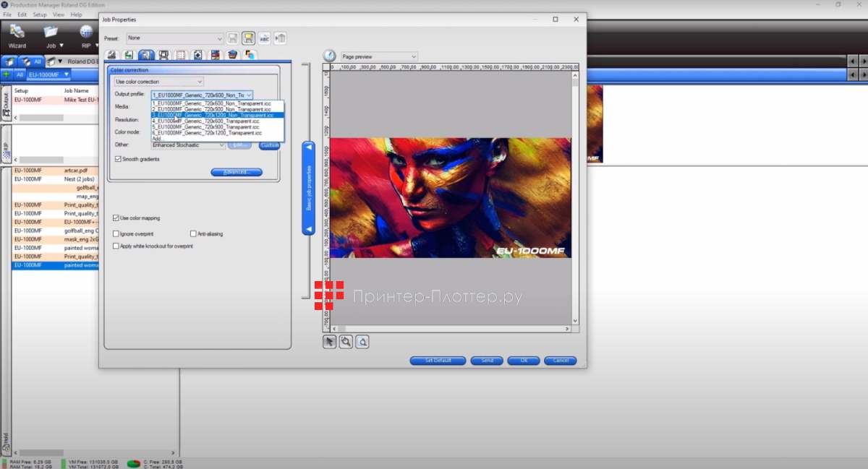The height and width of the screenshot is (469, 868).
Task: Click the clock icon beside Page preview
Action: point(330,56)
